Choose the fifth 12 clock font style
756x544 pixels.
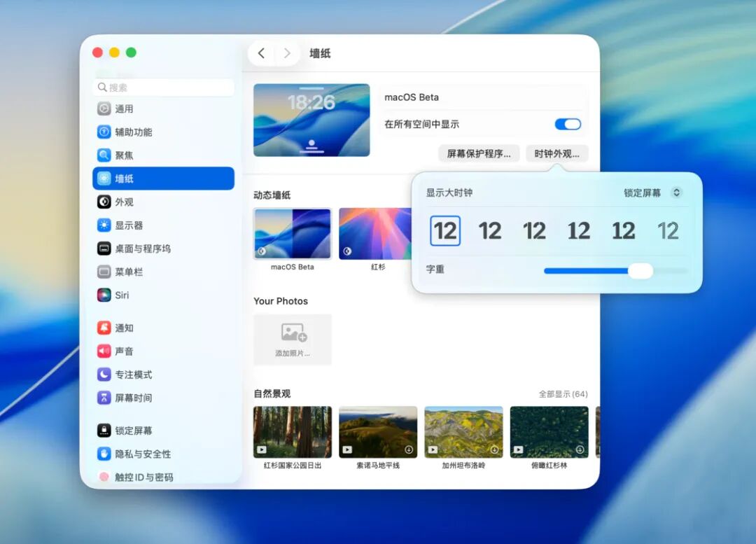coord(624,230)
